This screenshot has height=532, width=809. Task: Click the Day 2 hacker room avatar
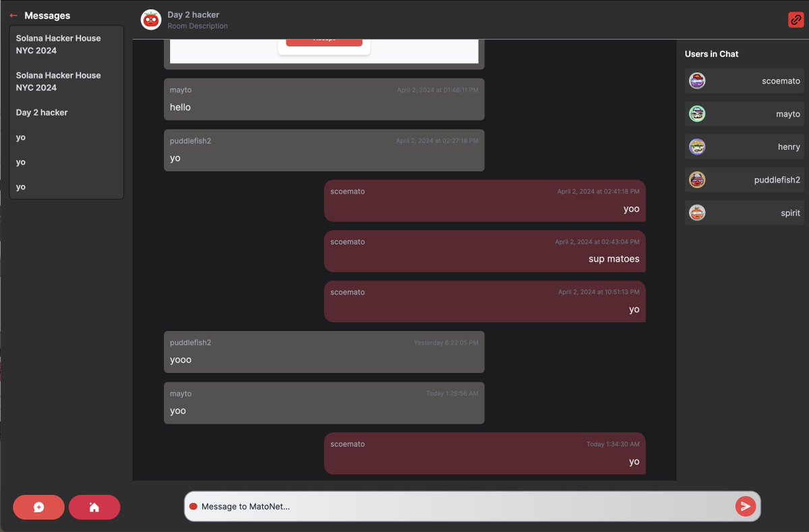pos(150,20)
